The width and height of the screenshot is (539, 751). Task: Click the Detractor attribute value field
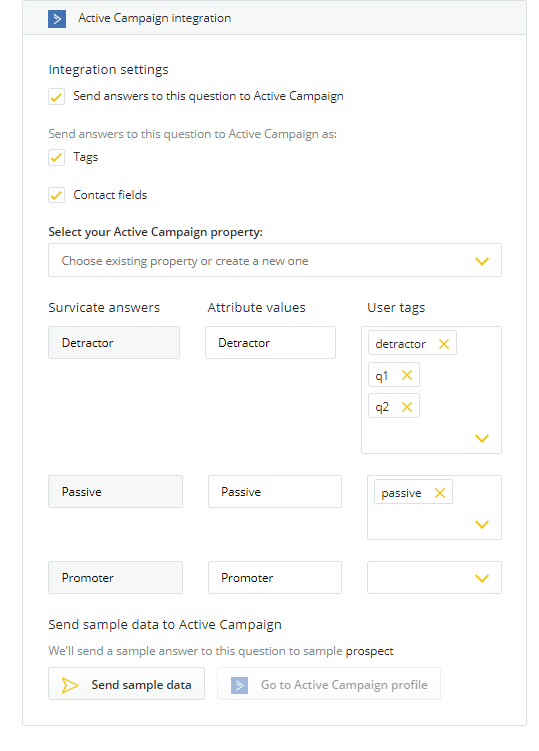[x=271, y=342]
